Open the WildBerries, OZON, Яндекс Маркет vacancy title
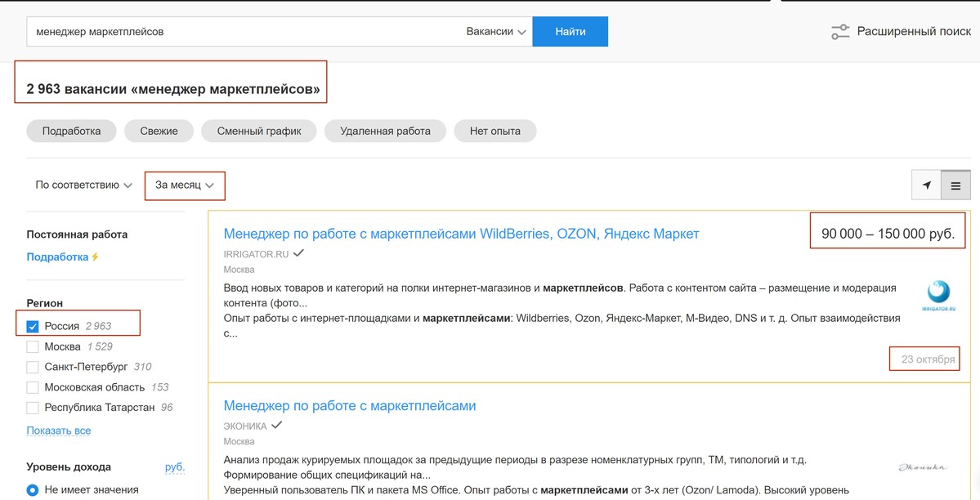 pyautogui.click(x=461, y=234)
